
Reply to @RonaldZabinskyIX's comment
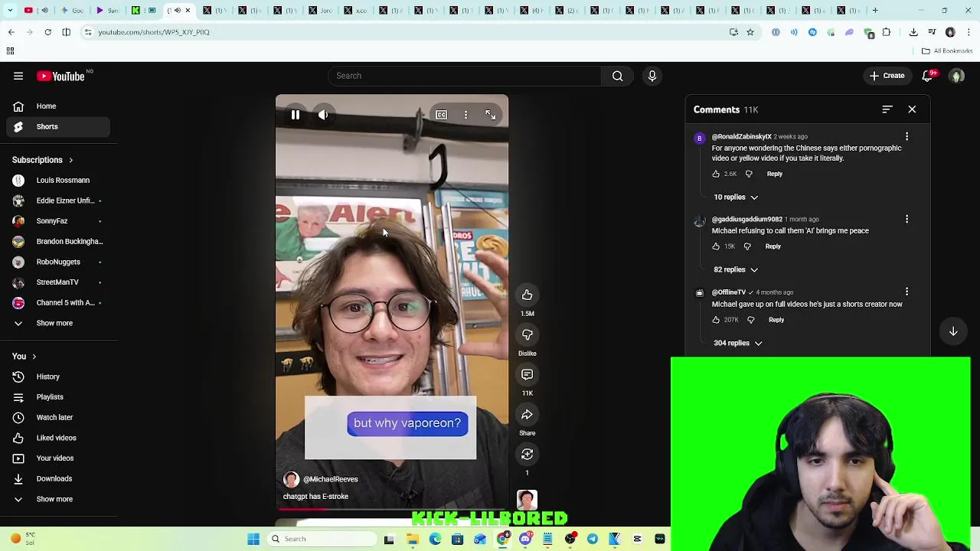pyautogui.click(x=774, y=174)
